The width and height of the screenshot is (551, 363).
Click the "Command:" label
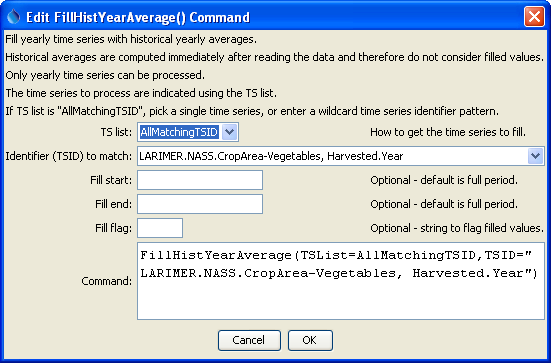(x=106, y=281)
